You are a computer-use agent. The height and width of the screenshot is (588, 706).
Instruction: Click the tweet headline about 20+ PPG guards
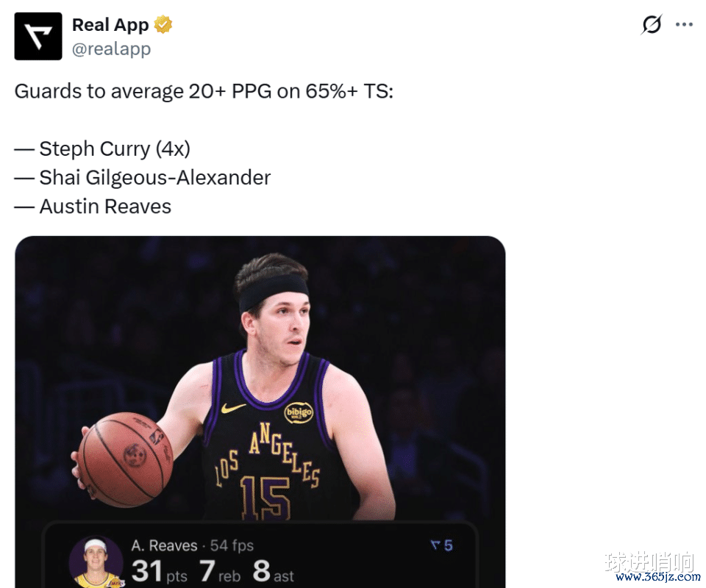coord(204,91)
